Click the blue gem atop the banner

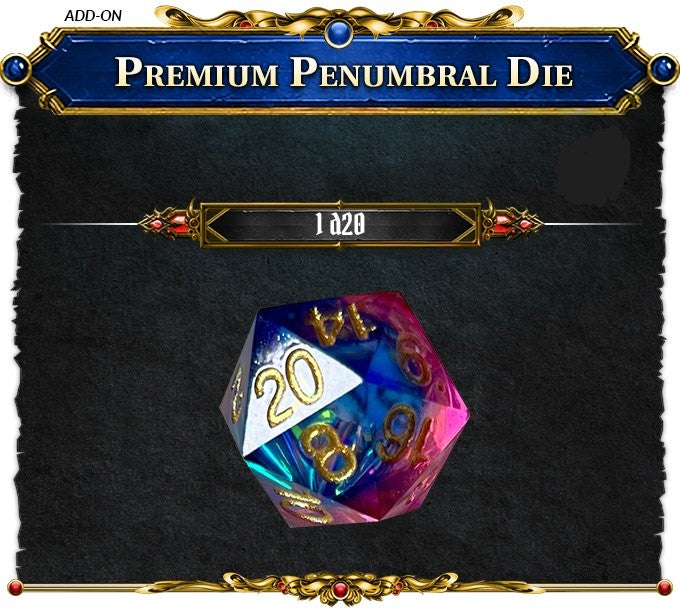point(339,33)
